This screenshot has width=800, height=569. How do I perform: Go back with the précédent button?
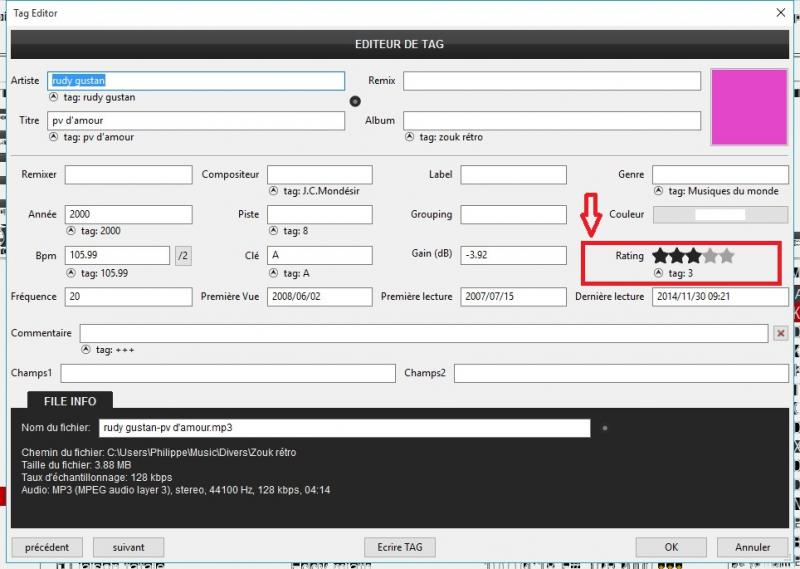[x=47, y=547]
